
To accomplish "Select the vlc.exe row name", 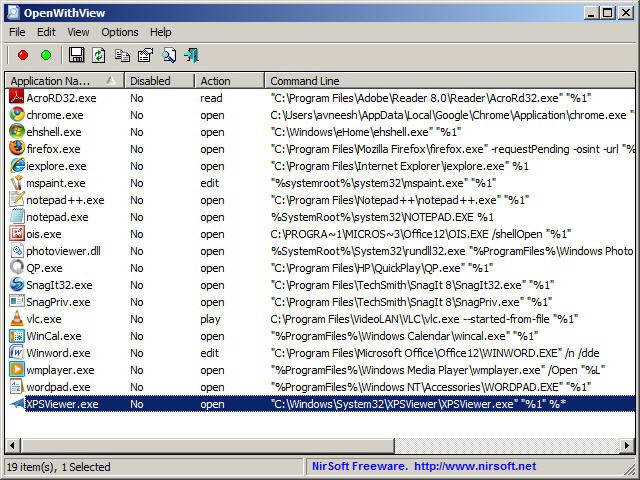I will click(44, 319).
